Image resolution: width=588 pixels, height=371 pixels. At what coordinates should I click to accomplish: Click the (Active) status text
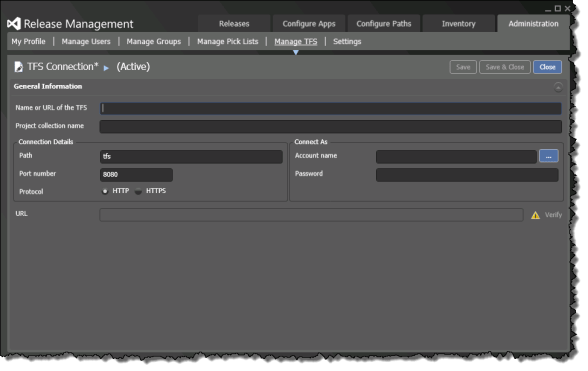(133, 67)
